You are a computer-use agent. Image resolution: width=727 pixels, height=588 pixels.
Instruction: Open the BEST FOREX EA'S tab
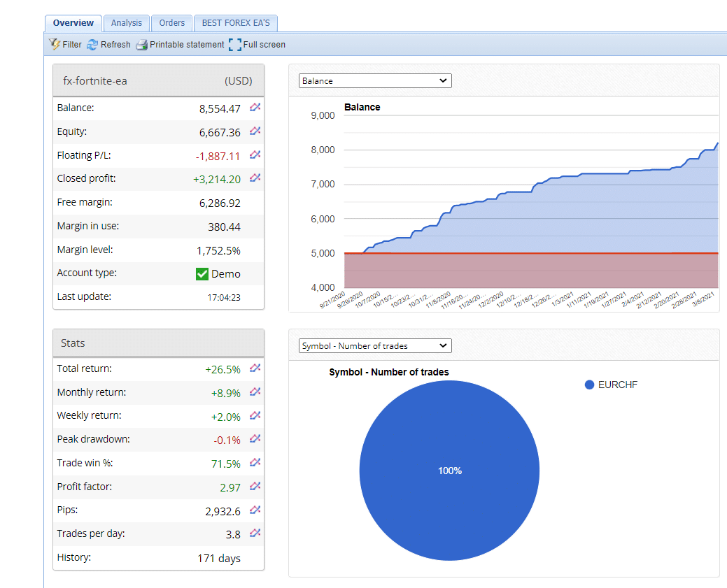click(235, 23)
